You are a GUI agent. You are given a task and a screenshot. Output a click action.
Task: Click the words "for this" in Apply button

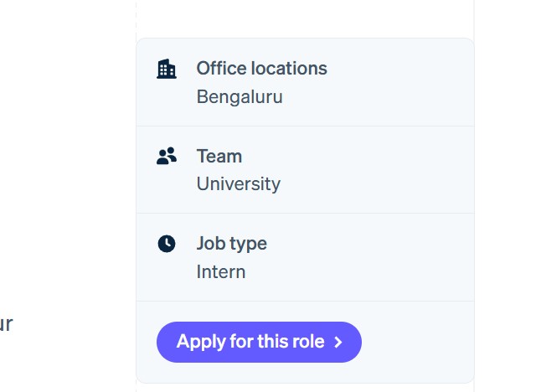click(257, 342)
